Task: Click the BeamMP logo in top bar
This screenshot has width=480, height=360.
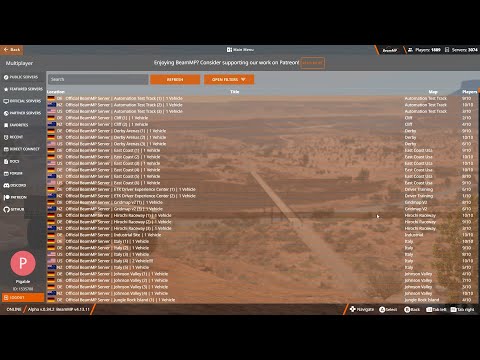Action: pos(389,50)
